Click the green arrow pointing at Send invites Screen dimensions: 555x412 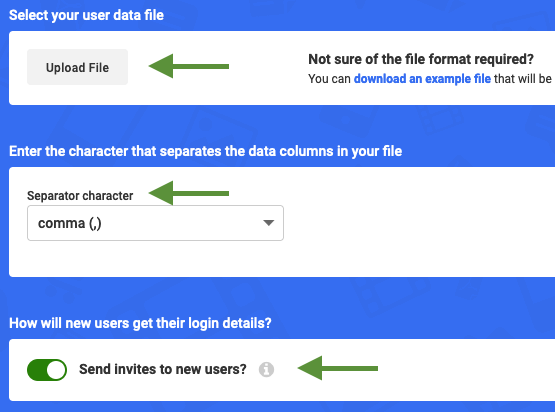(338, 368)
